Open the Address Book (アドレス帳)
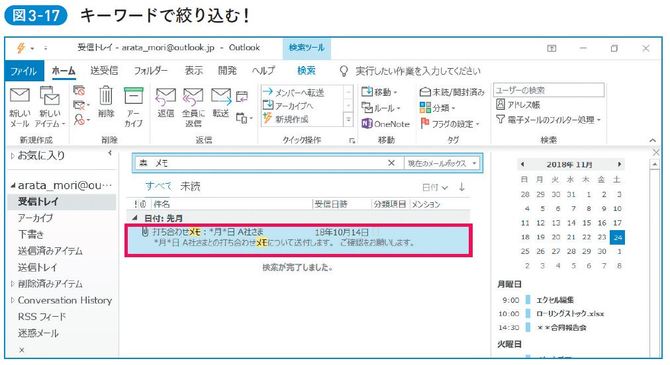This screenshot has width=670, height=365. pos(518,105)
